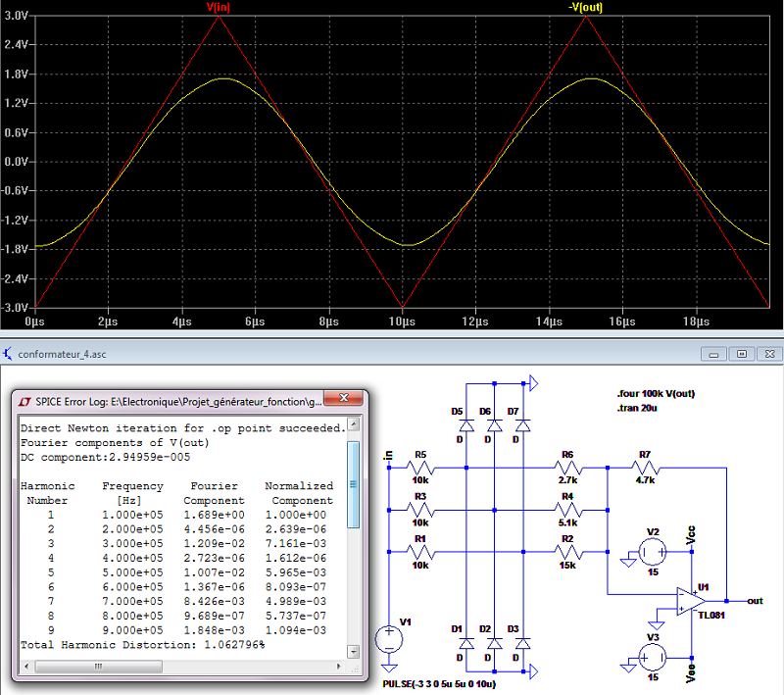The image size is (784, 695).
Task: Close the conformateur_4.asc schematic window
Action: 769,355
